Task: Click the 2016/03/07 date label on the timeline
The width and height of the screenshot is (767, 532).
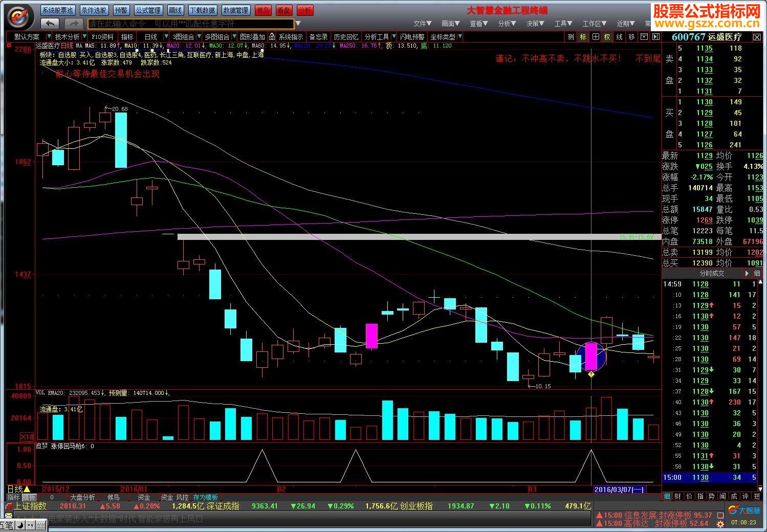Action: pos(620,490)
